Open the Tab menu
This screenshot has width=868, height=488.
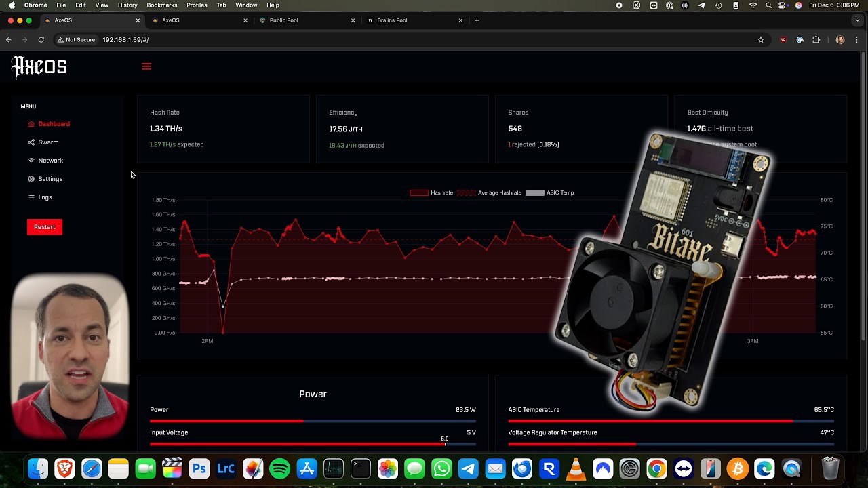(221, 5)
